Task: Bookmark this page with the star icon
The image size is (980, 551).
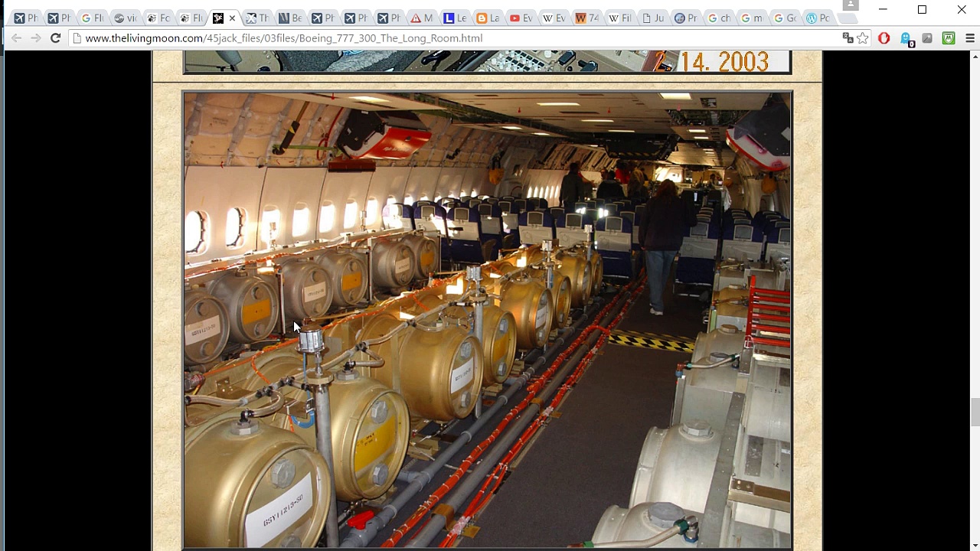Action: pyautogui.click(x=863, y=38)
